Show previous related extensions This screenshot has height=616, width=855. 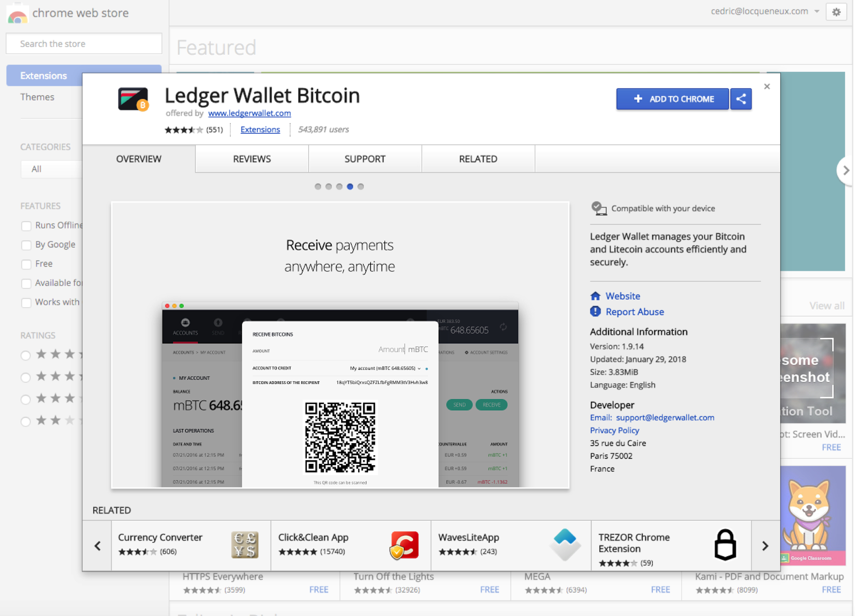97,546
